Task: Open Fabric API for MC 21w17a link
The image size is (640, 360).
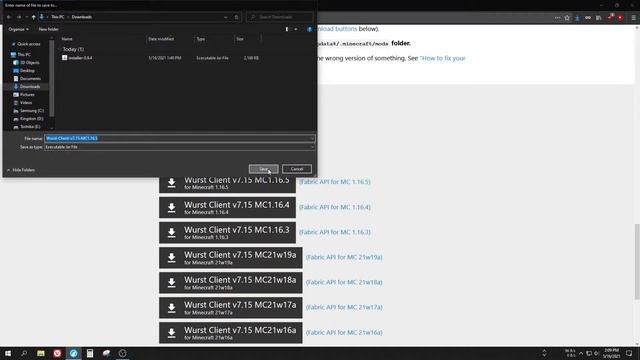Action: coord(344,307)
